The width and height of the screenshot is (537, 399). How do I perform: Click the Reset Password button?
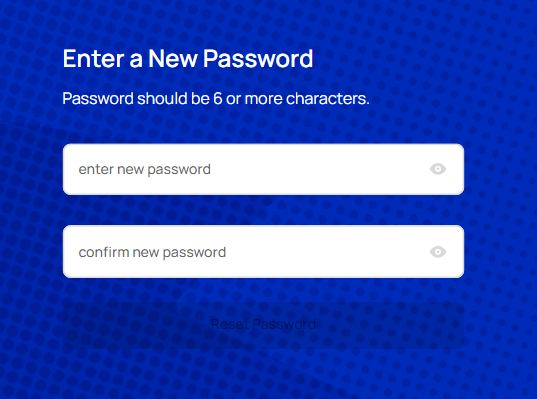pyautogui.click(x=263, y=324)
